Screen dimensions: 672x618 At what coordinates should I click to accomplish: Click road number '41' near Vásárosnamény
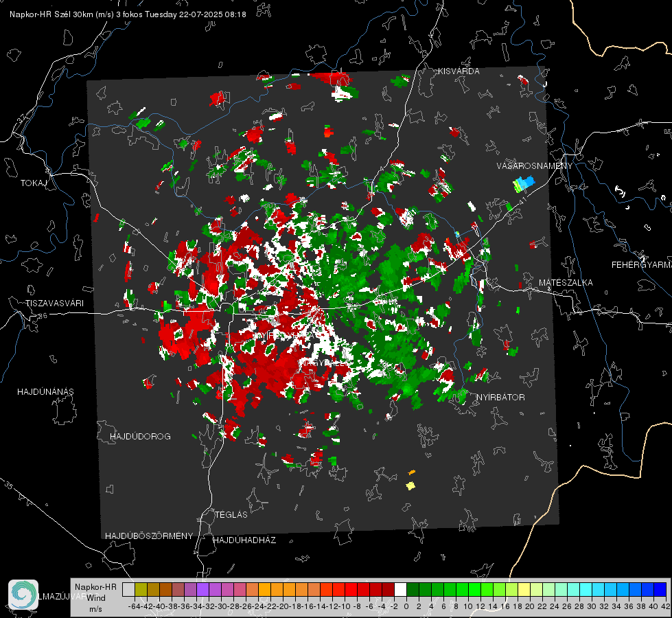click(522, 200)
